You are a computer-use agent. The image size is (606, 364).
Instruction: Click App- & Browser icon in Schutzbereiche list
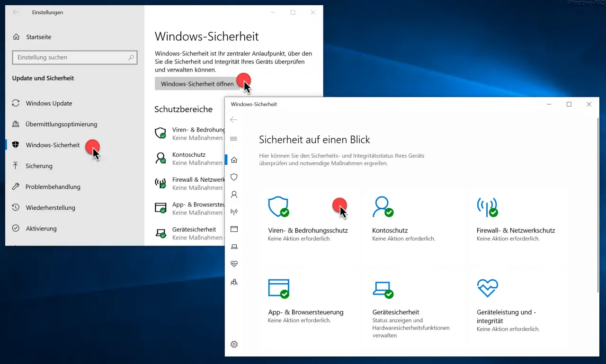(161, 208)
